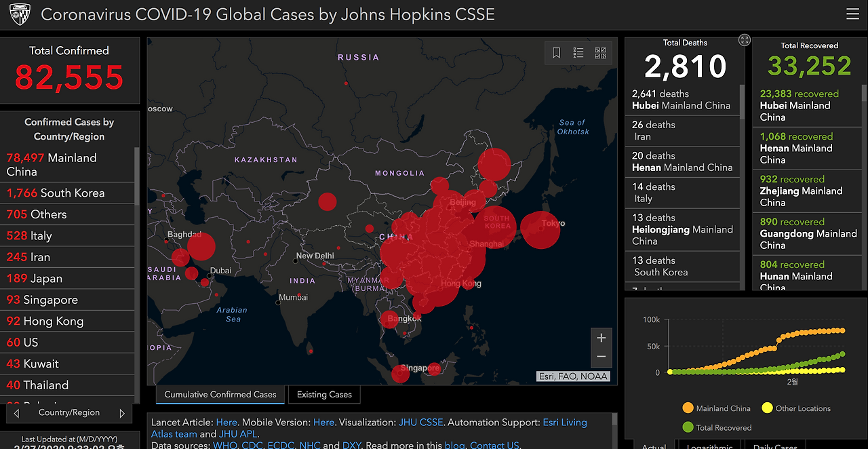Show the map legend list

578,53
